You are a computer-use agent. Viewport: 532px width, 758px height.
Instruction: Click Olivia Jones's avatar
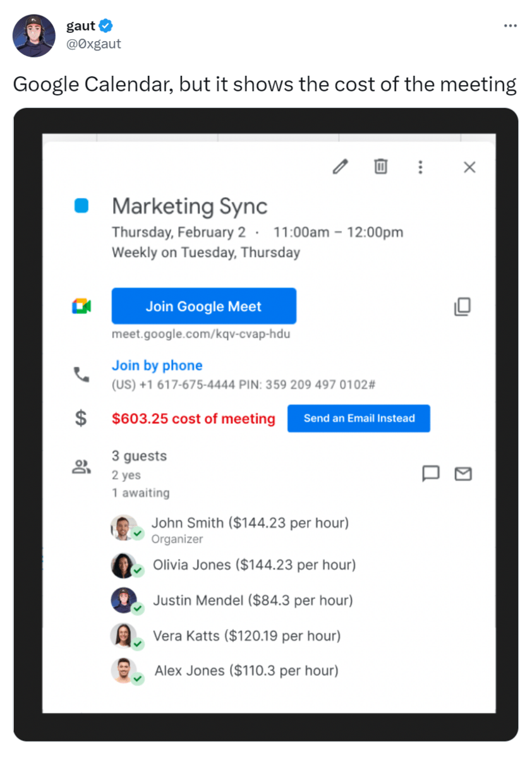coord(124,565)
